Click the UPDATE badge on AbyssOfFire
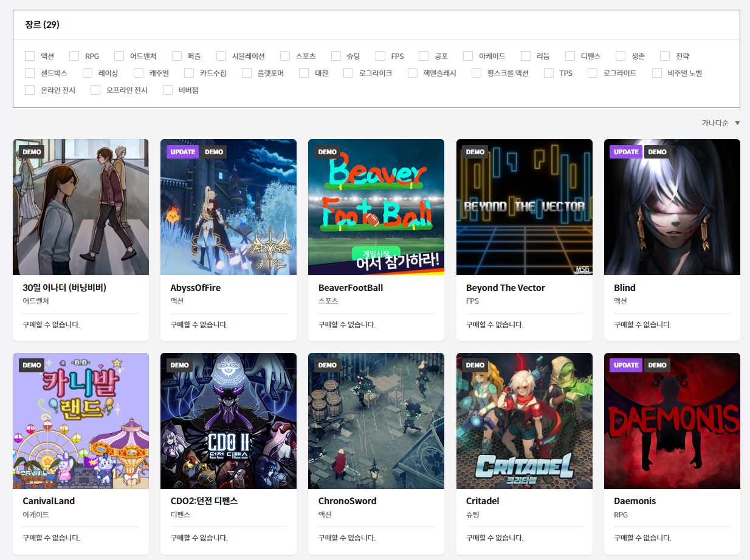Image resolution: width=750 pixels, height=560 pixels. 183,152
